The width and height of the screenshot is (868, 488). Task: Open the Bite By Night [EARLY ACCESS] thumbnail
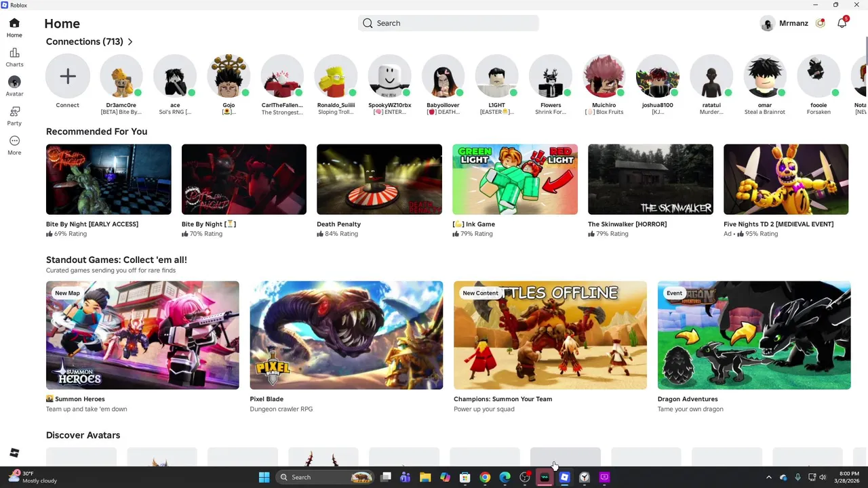[x=108, y=179]
